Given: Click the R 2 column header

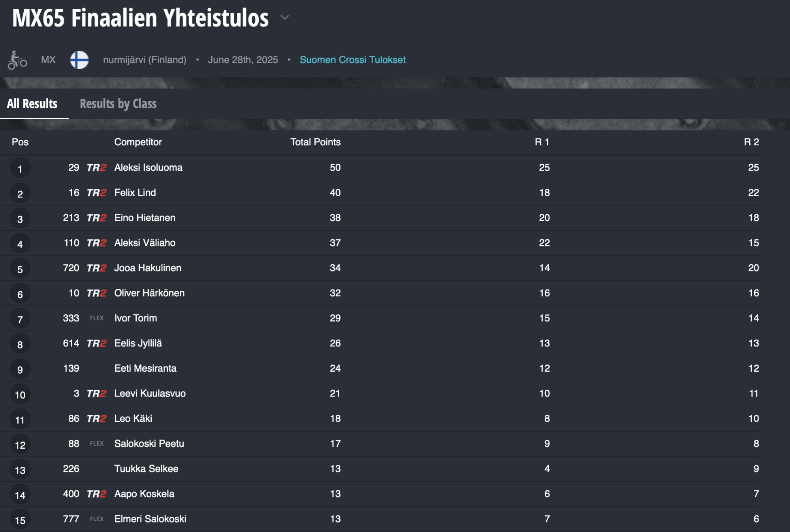Looking at the screenshot, I should 751,142.
